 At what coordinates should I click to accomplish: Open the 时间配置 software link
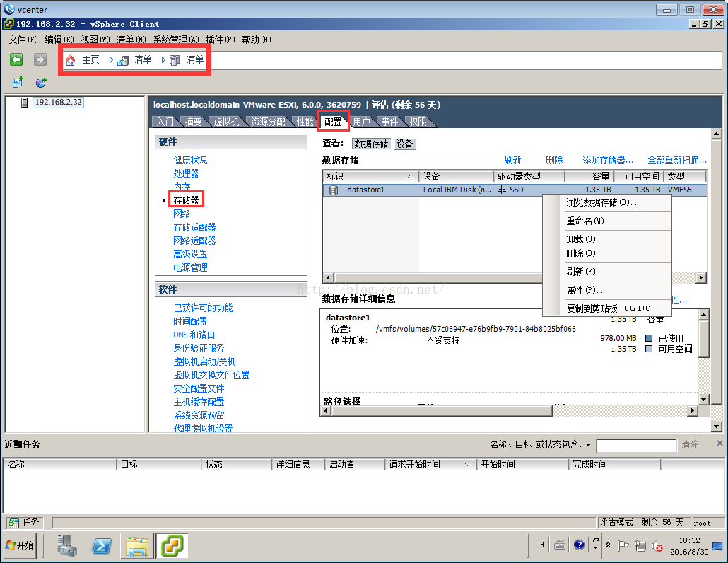point(190,321)
